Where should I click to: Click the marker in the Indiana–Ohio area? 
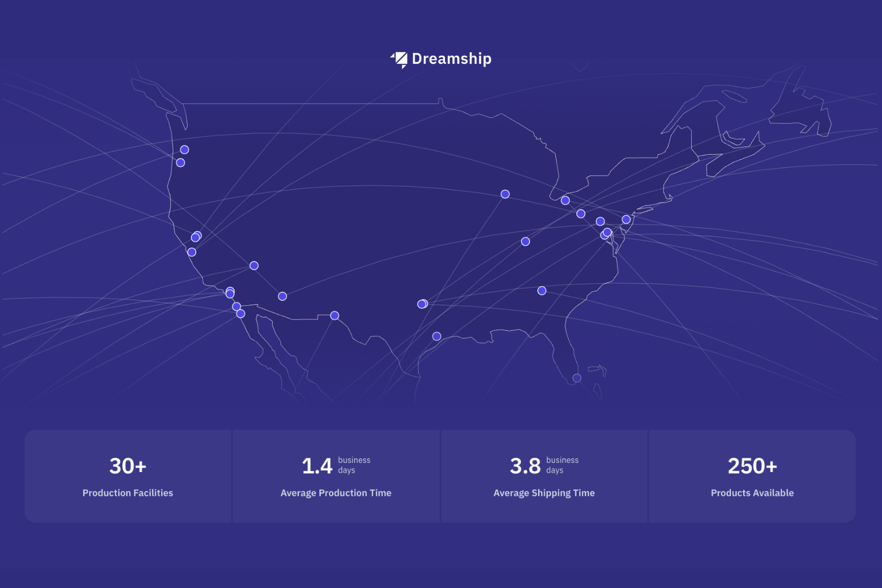pos(525,242)
